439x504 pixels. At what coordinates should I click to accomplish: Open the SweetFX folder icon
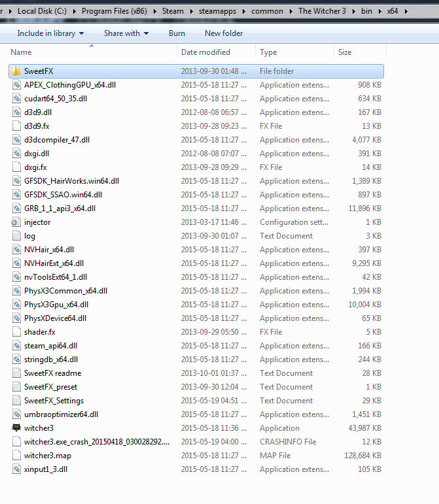tap(16, 71)
